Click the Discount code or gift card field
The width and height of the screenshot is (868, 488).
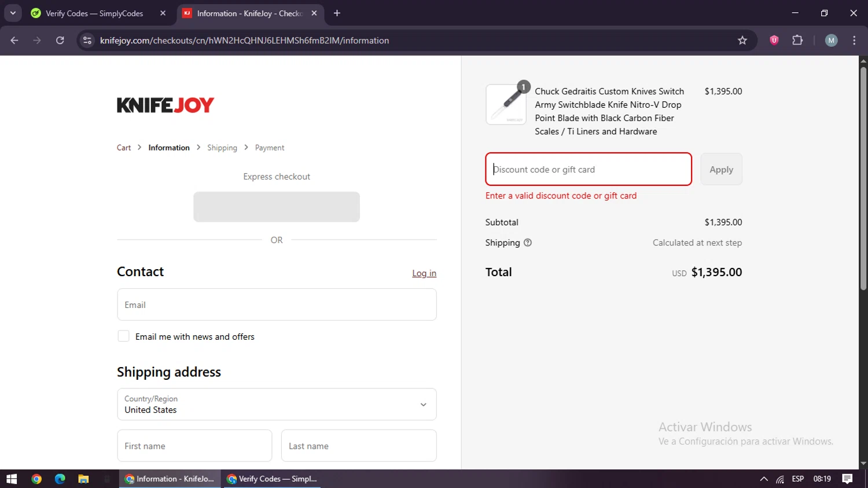pyautogui.click(x=589, y=169)
